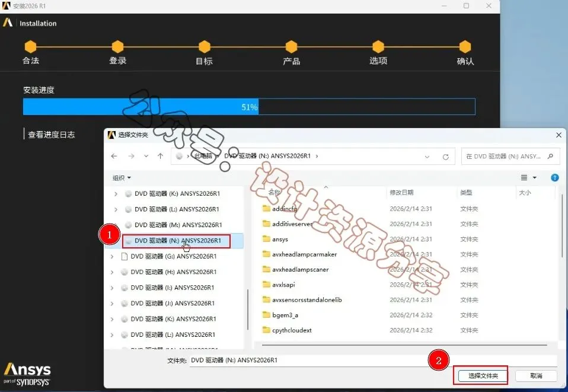Click the disc icon of DVD drive (I:)

(125, 288)
